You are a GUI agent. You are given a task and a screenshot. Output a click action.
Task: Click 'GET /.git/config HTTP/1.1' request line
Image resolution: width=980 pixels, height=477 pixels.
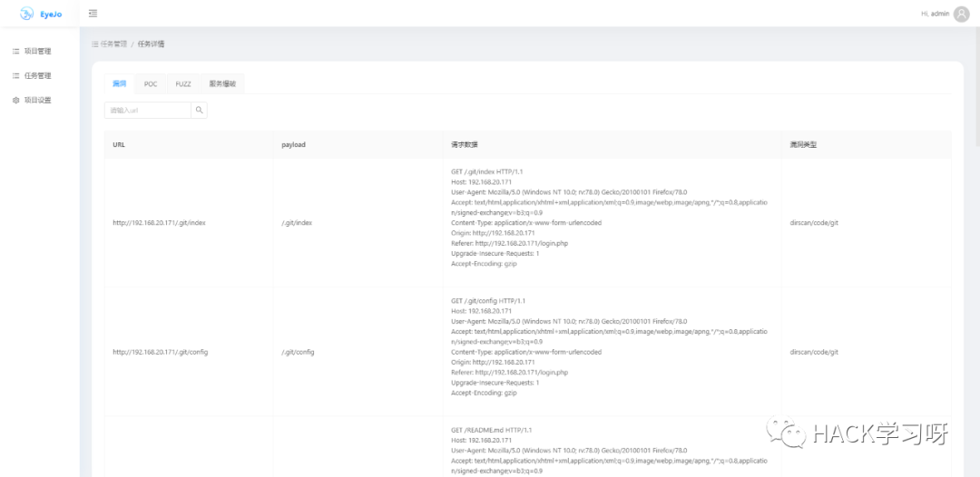click(488, 301)
